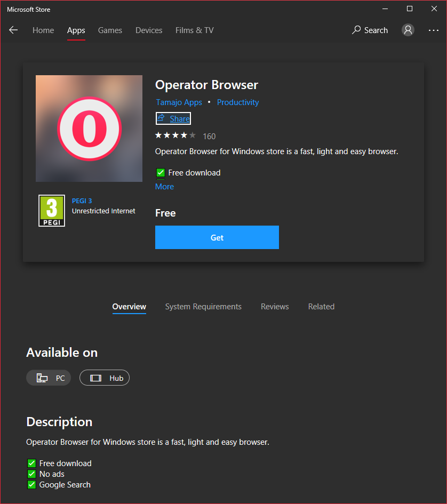
Task: Click the 160 ratings count
Action: click(x=209, y=137)
